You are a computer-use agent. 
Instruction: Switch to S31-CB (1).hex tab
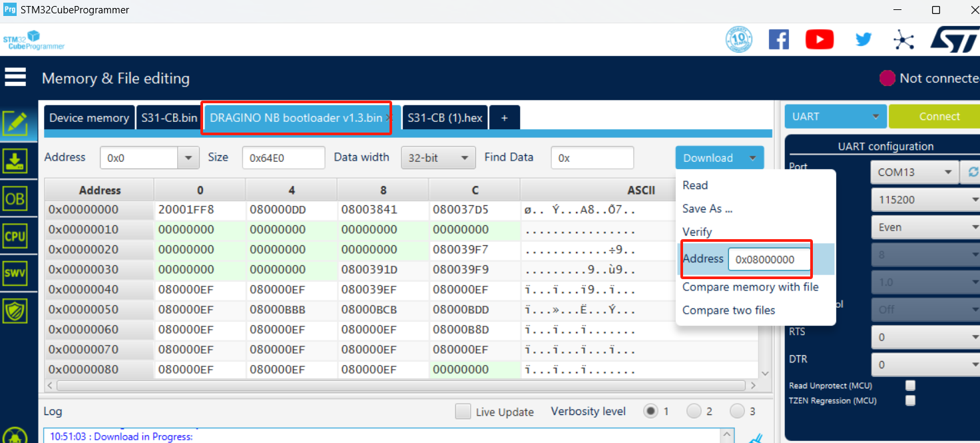click(445, 118)
